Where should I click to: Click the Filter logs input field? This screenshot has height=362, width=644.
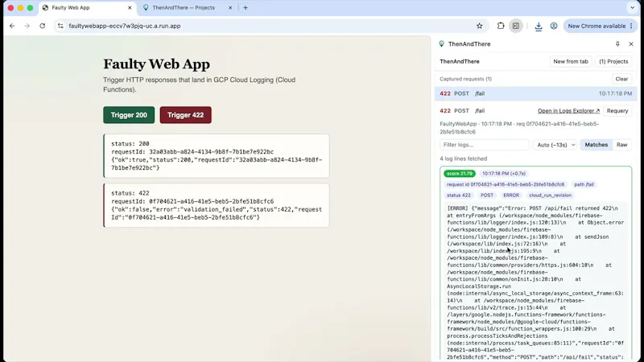485,145
